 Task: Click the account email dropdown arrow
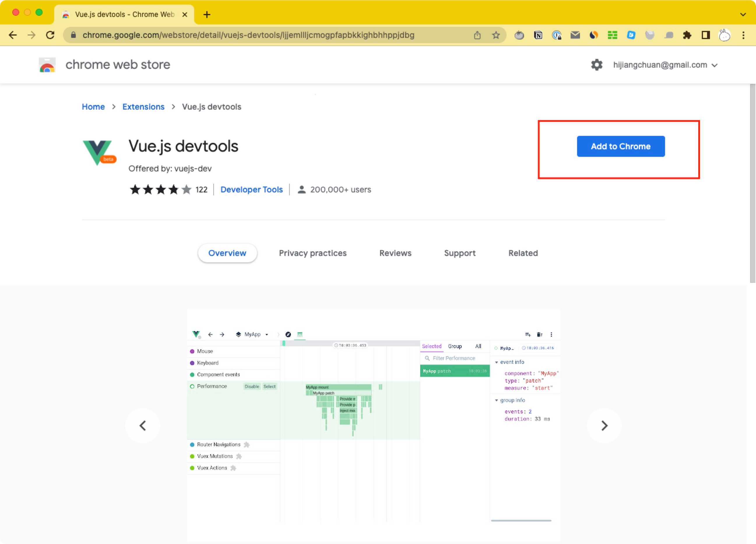pos(715,64)
